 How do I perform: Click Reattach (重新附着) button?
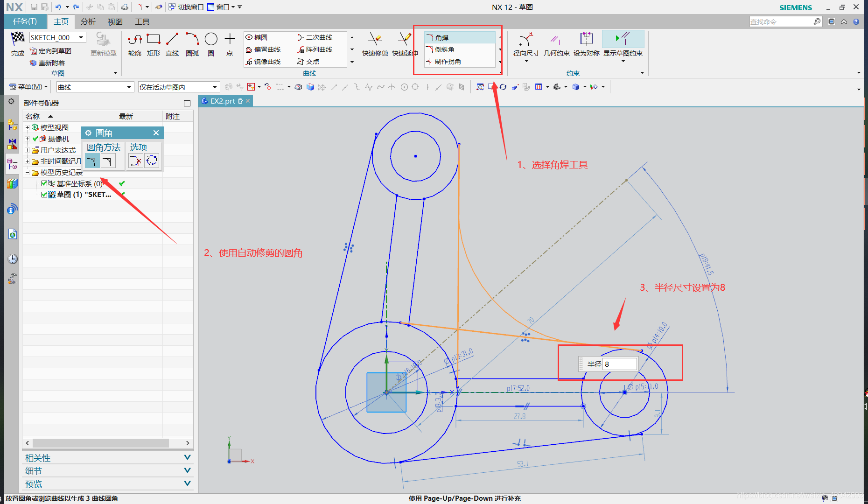48,63
